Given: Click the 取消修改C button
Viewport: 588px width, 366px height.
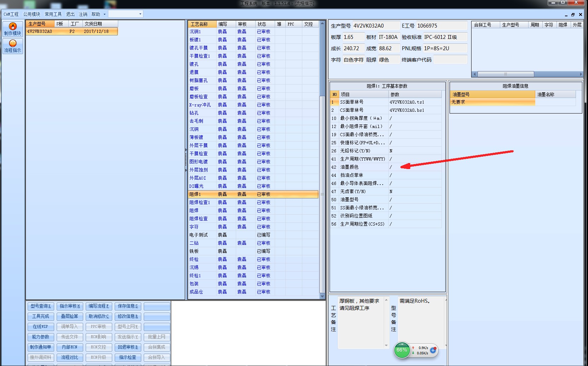Looking at the screenshot, I should tap(99, 316).
